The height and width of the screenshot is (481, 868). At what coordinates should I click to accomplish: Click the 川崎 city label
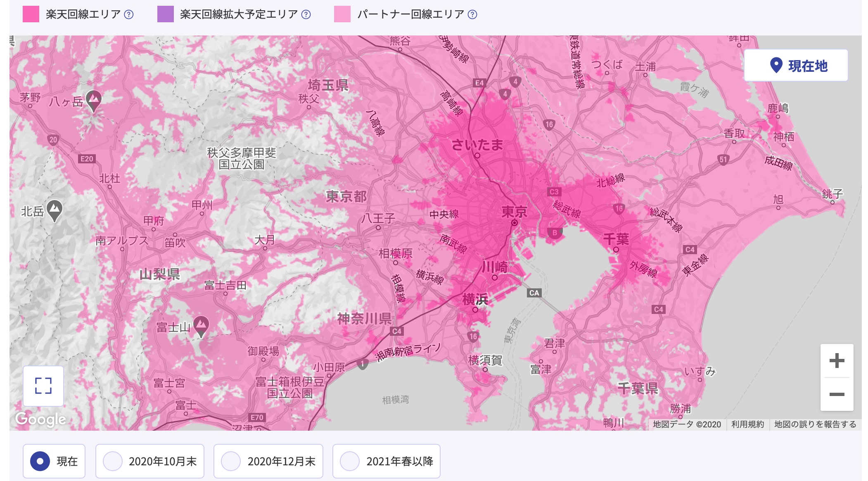[494, 267]
